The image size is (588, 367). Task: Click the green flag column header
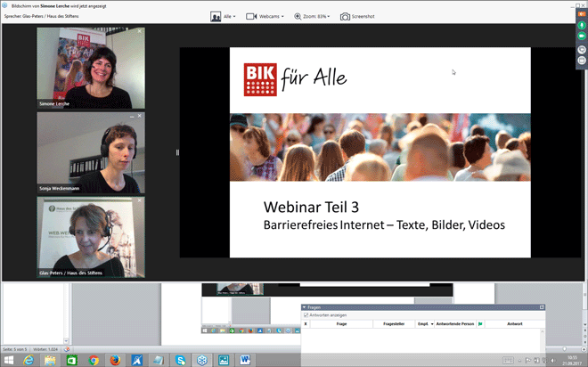tap(480, 324)
